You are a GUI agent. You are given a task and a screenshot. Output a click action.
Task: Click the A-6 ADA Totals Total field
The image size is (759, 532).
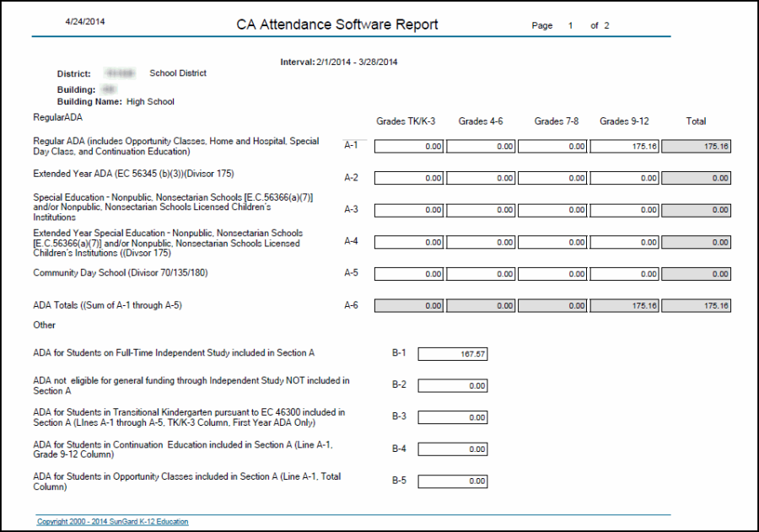(x=697, y=306)
